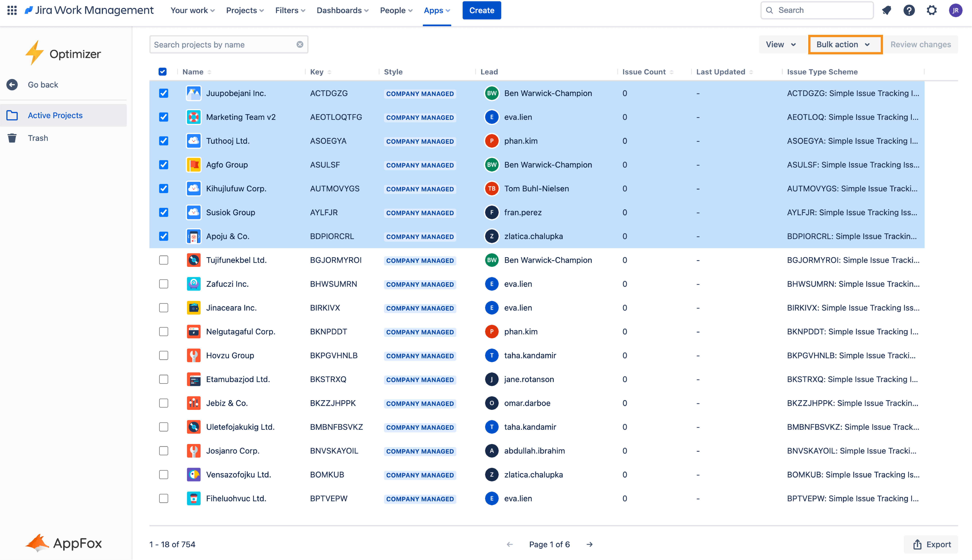This screenshot has height=560, width=972.
Task: Open Jira settings gear
Action: 932,10
